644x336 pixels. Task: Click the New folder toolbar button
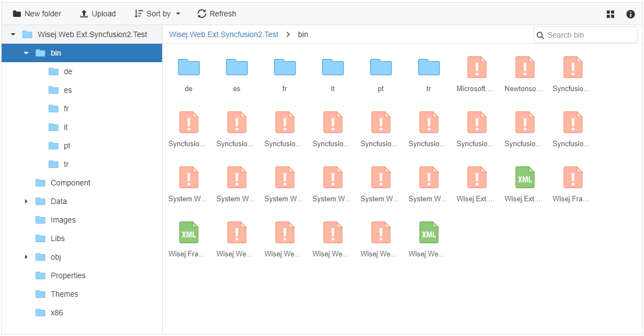(x=37, y=14)
